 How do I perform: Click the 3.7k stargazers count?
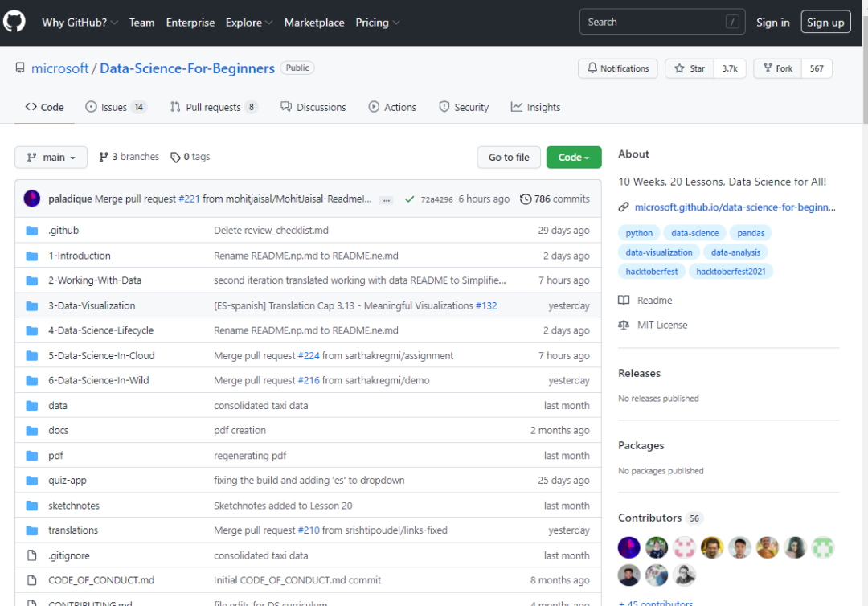tap(730, 68)
